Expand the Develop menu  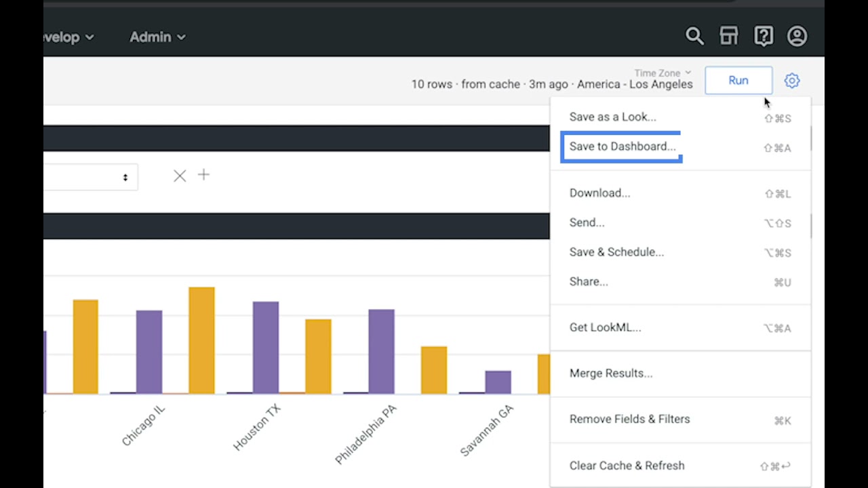(68, 37)
